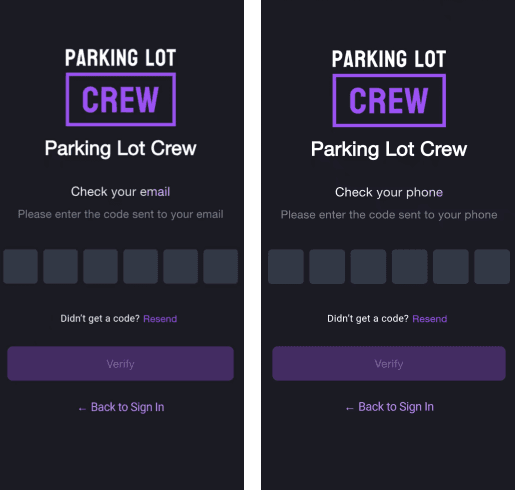Select fifth code digit box on phone screen
Screen dimensions: 515x490
451,267
